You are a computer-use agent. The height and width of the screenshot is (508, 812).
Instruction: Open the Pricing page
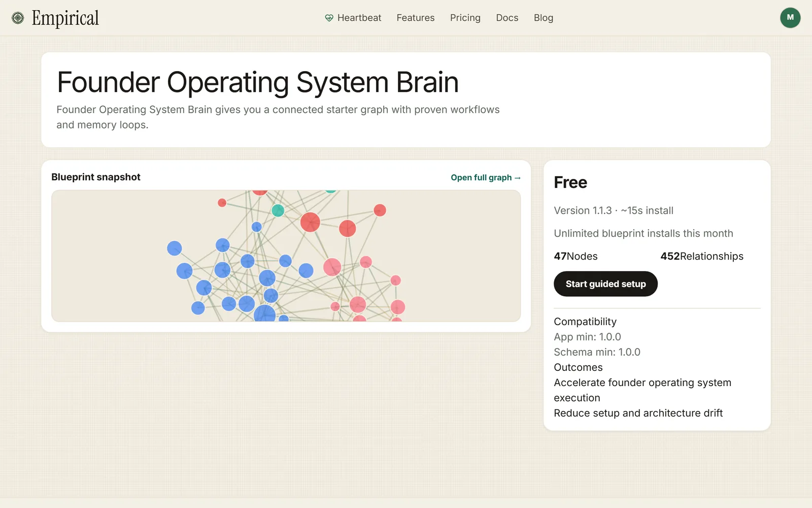point(465,18)
